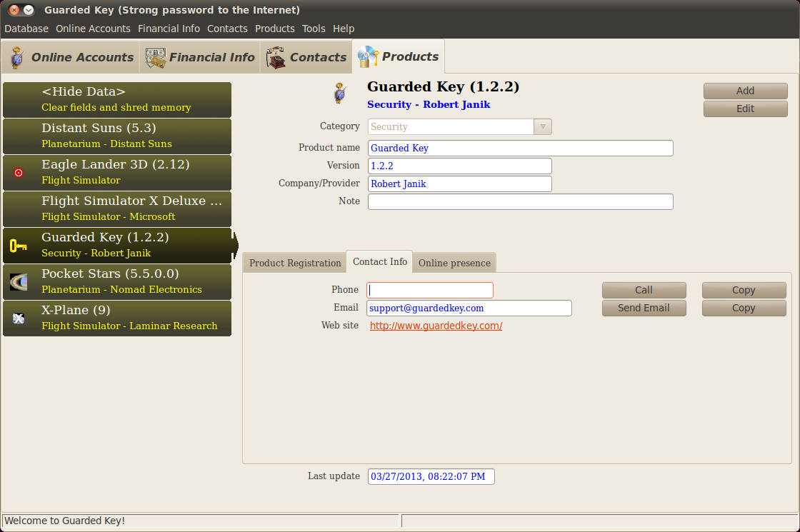Copy the email address
Screen dimensions: 800x532
tap(744, 308)
